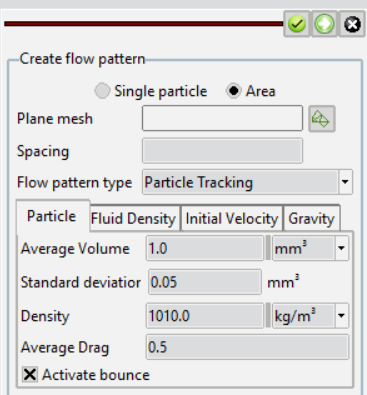
Task: Click the green arrow apply icon
Action: click(324, 24)
